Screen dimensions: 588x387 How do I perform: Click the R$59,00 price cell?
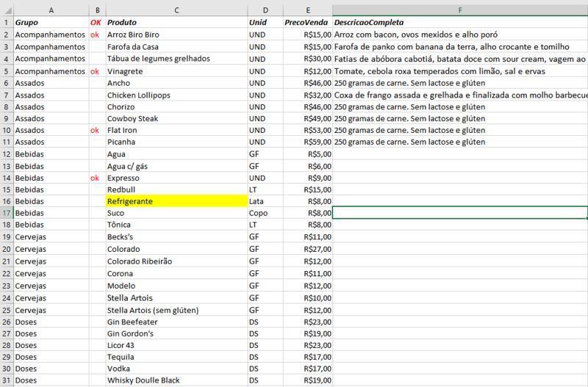[308, 142]
